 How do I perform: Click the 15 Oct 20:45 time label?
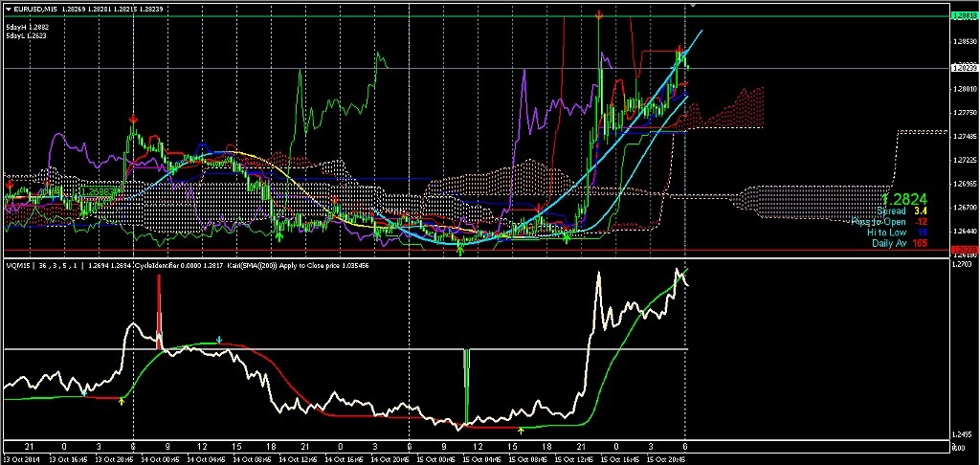pos(668,458)
